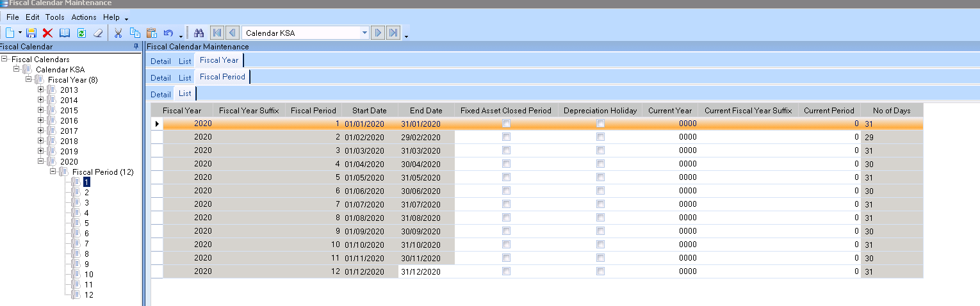Click the Calendar KSA node icon

27,69
